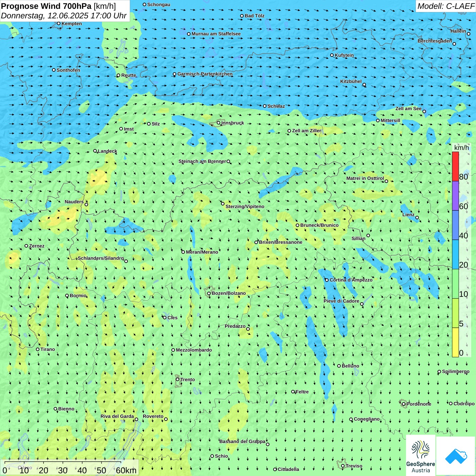This screenshot has height=476, width=476.
Task: Click the 'Pordenone' label
Action: 419,404
